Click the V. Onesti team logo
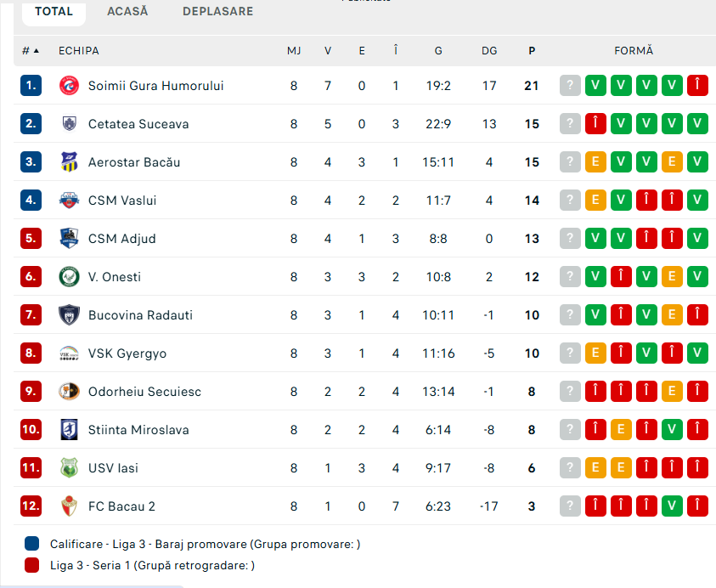The image size is (716, 588). click(69, 277)
